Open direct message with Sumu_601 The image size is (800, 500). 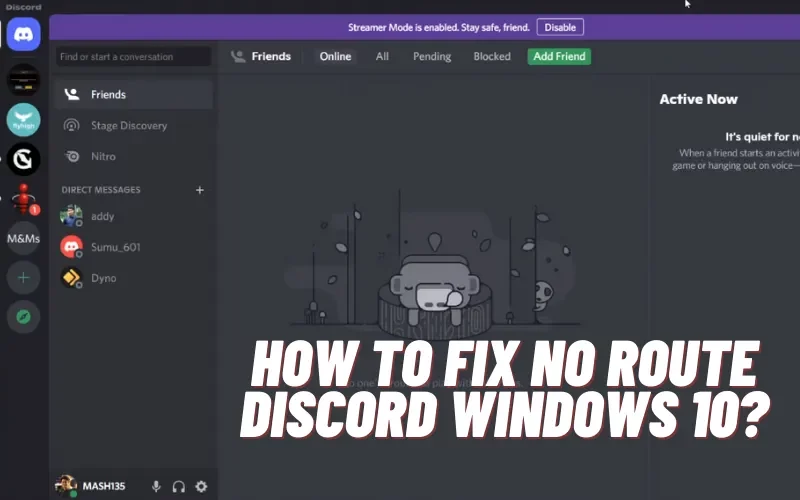click(x=134, y=247)
